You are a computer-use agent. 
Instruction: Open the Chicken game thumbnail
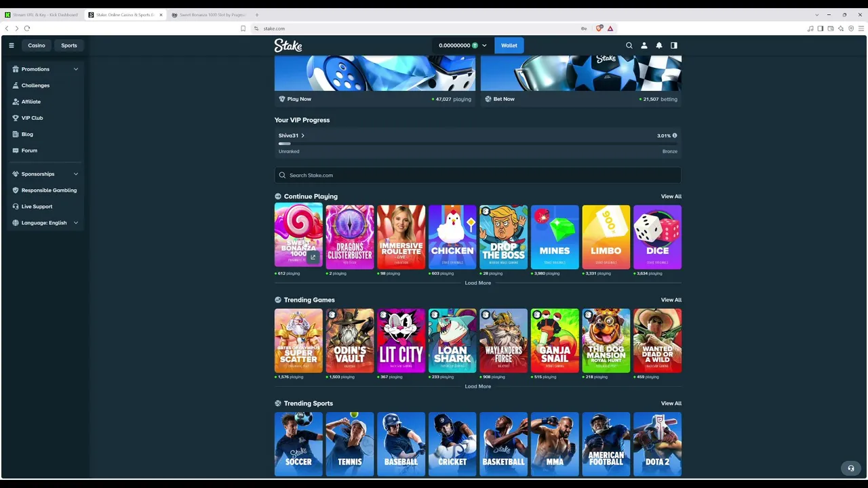pos(452,237)
